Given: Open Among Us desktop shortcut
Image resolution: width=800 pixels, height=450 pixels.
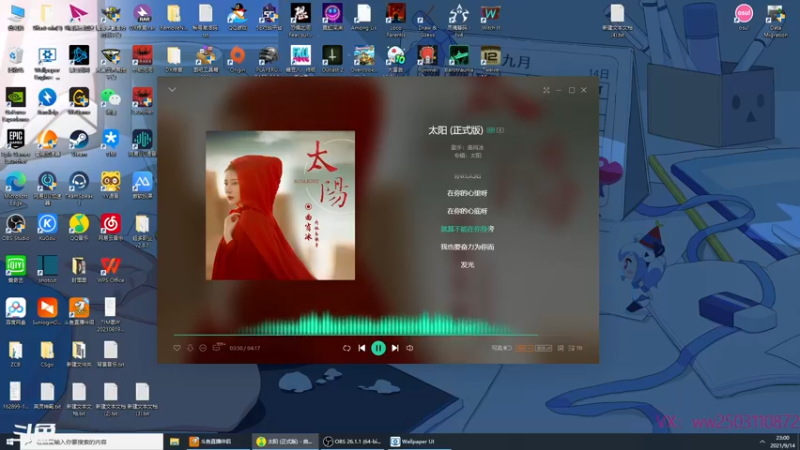Looking at the screenshot, I should (x=364, y=17).
